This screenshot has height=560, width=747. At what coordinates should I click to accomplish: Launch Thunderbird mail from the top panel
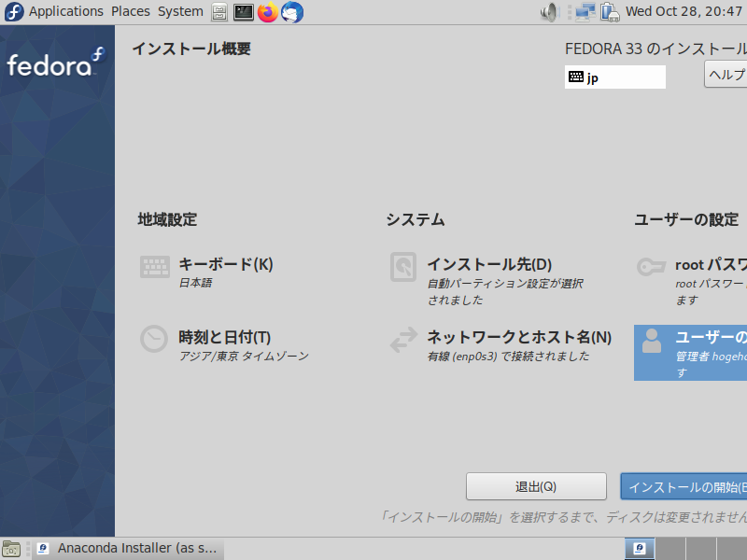coord(292,12)
